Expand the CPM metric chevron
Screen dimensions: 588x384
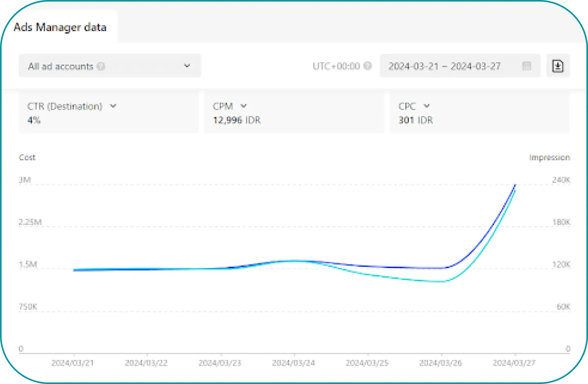(243, 106)
